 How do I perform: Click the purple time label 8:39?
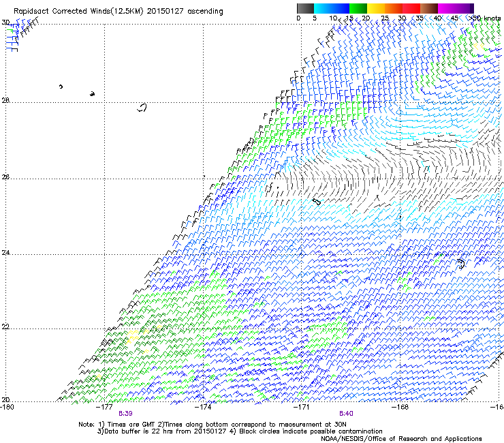pyautogui.click(x=126, y=414)
